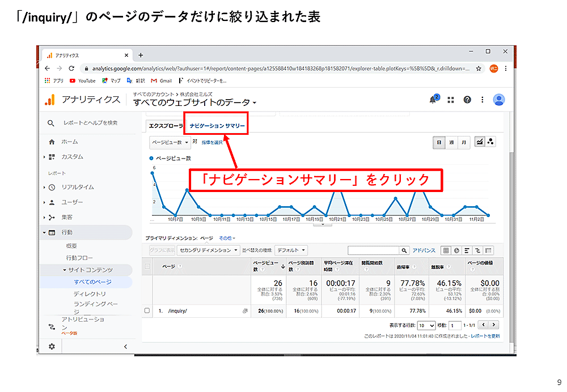
Task: Open the ナビゲーション サマリー tab
Action: pos(217,125)
